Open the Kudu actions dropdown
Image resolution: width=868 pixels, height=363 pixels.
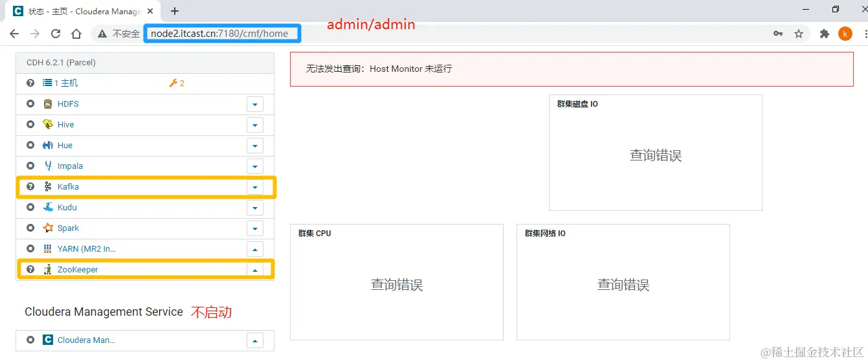255,208
